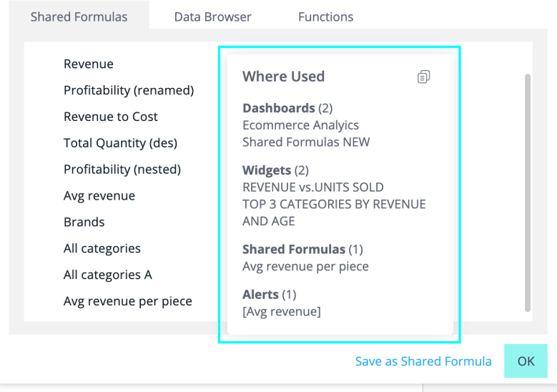Click the vertical scrollbar of the list
This screenshot has height=392, width=557.
[528, 193]
